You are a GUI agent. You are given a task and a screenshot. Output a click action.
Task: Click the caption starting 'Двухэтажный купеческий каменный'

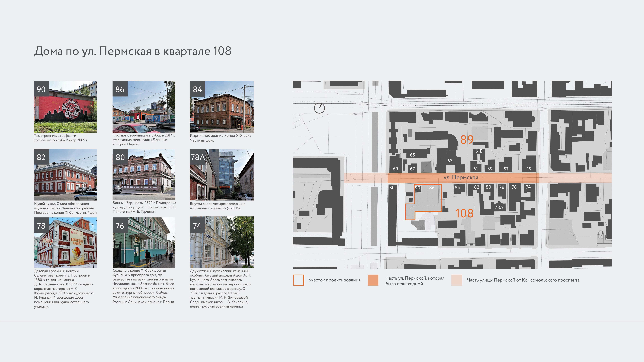[x=221, y=289]
